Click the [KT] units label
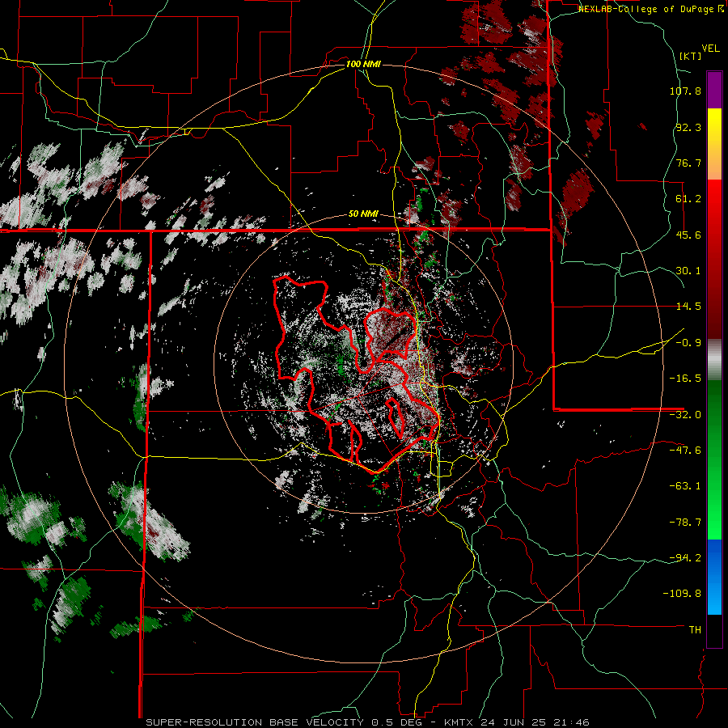728x728 pixels. [690, 56]
